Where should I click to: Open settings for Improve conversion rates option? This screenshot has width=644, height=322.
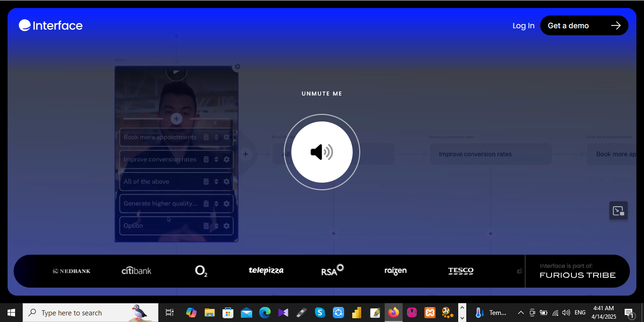coord(226,160)
